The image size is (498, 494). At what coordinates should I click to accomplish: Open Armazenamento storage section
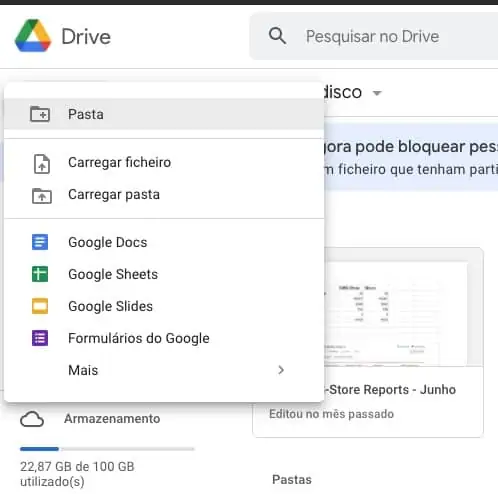112,419
